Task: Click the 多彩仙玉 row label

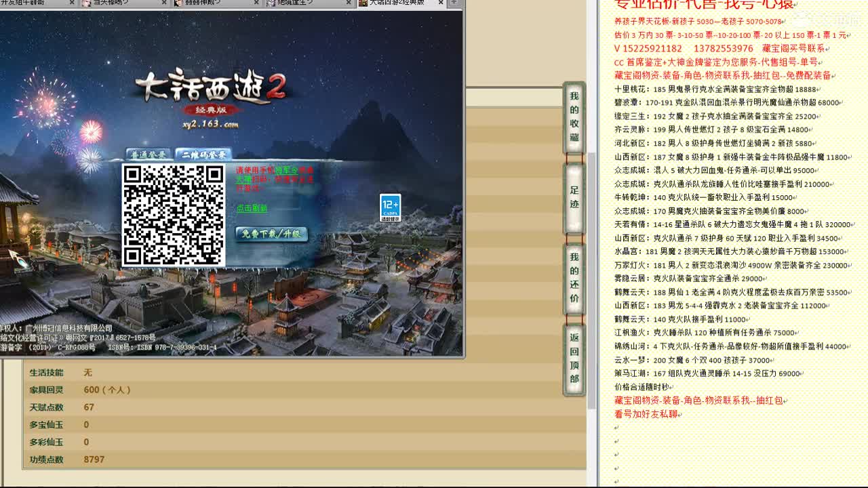Action: point(46,442)
